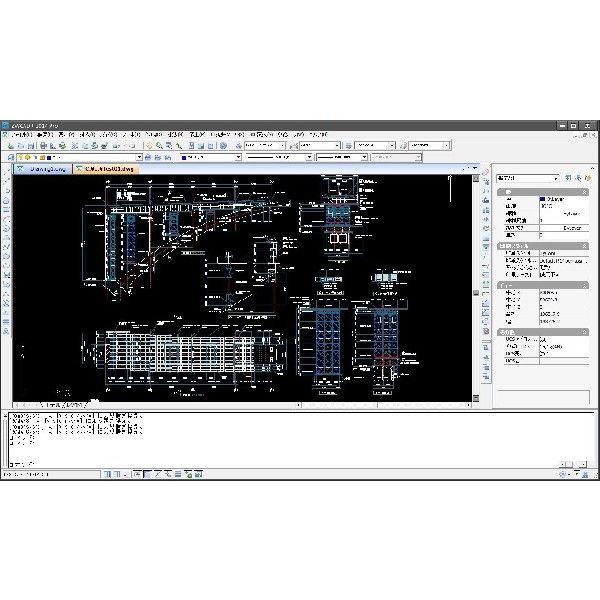Open the Layer Properties Manager icon
Image resolution: width=600 pixels, height=600 pixels.
[x=11, y=157]
